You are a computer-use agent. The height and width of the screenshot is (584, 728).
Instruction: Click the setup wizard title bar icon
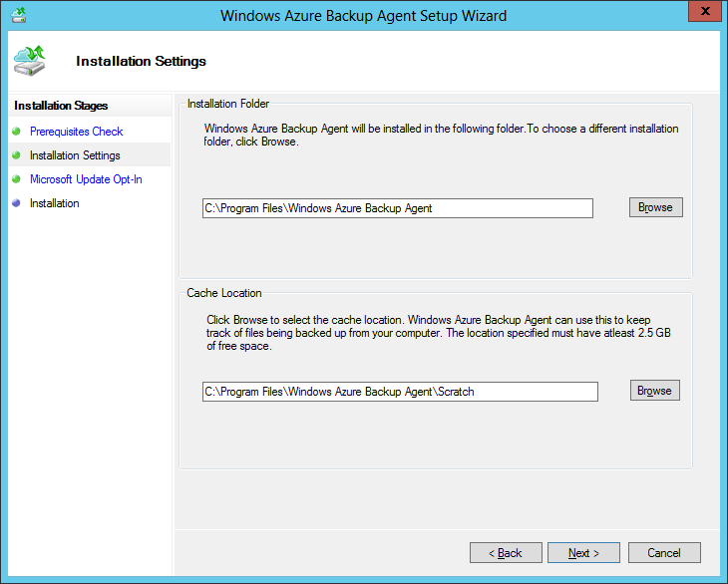19,15
